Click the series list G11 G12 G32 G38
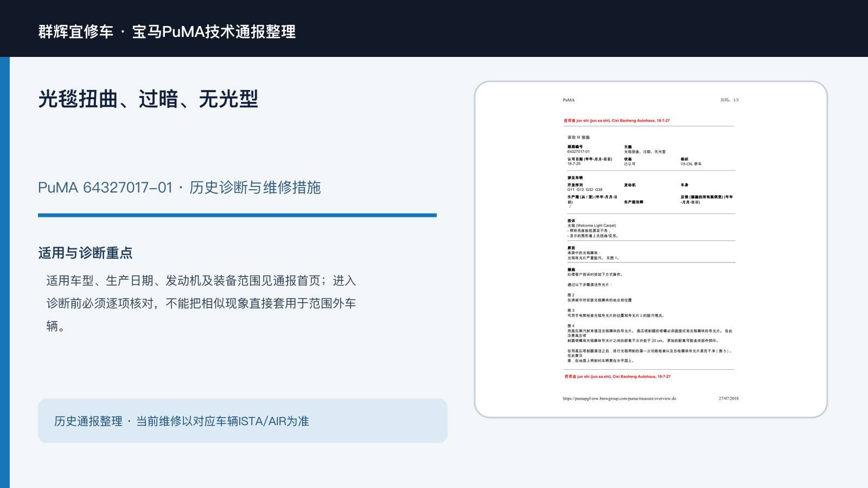Image resolution: width=868 pixels, height=488 pixels. [x=585, y=190]
